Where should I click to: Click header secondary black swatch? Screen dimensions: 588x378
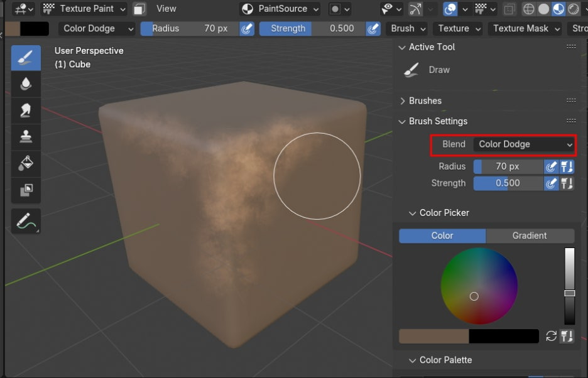point(34,28)
